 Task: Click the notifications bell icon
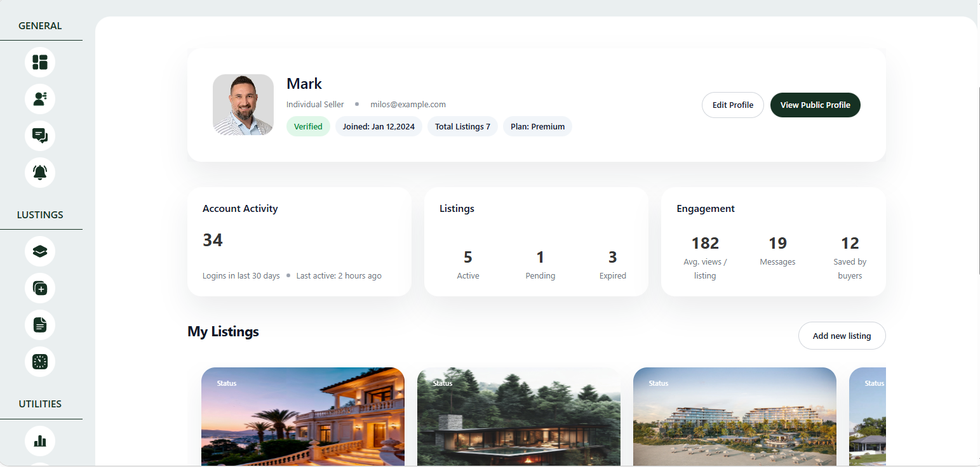(x=40, y=173)
